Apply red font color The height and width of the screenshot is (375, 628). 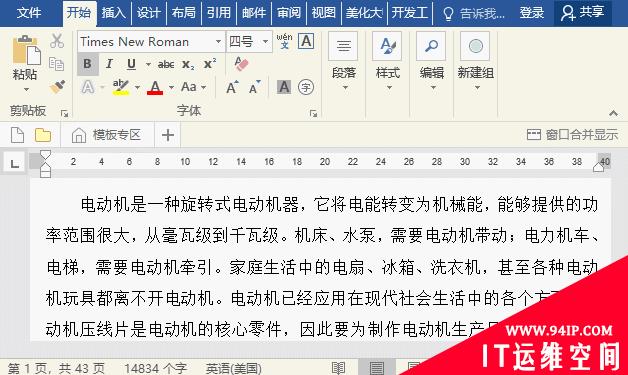click(155, 87)
